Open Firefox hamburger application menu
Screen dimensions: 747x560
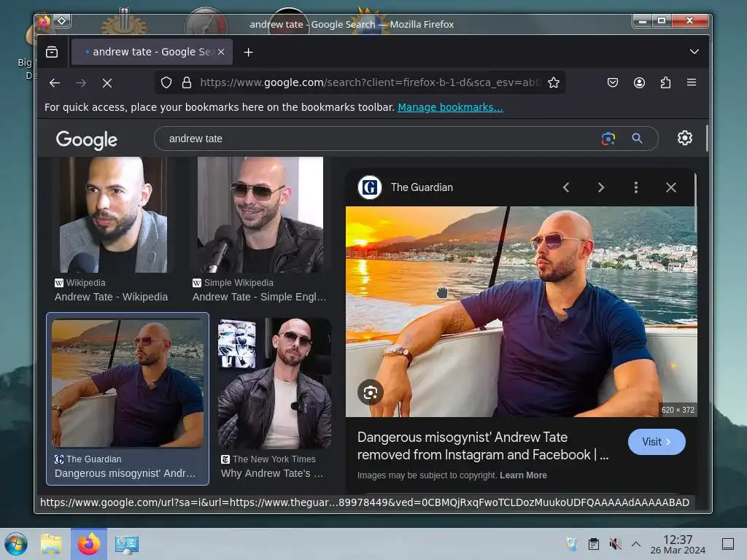point(692,82)
